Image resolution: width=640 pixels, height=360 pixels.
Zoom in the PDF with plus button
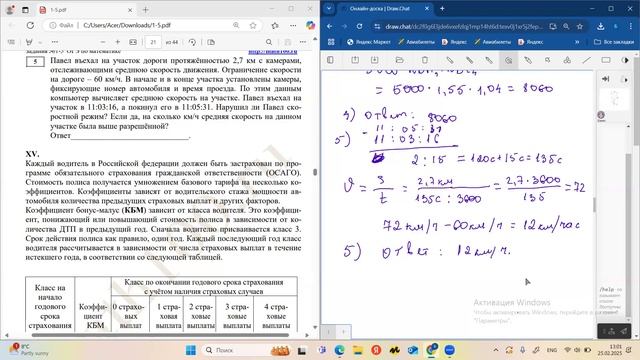click(x=118, y=42)
